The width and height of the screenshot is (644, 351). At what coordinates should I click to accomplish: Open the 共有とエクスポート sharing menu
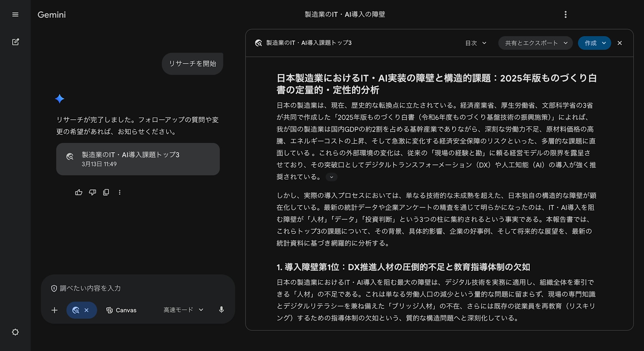coord(535,43)
